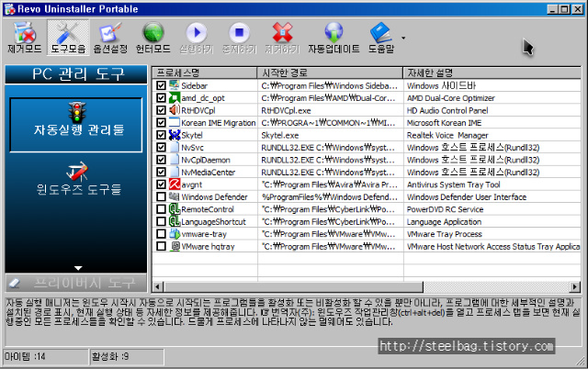Select "HD Audio Control Panel" description
Image resolution: width=588 pixels, height=369 pixels.
[x=447, y=110]
